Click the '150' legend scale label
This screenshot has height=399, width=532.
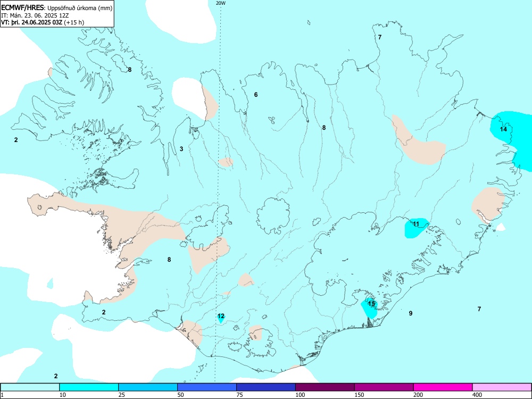(359, 395)
